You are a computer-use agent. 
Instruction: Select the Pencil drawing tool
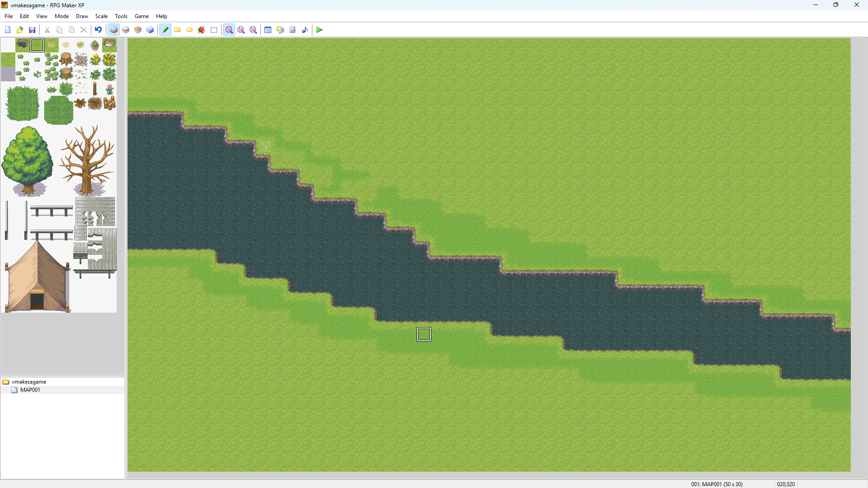(165, 30)
